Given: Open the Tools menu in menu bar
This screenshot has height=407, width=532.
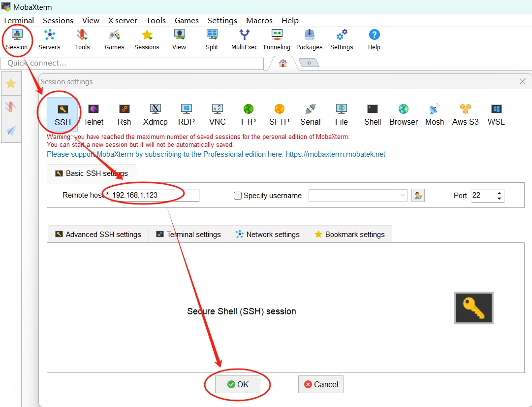Looking at the screenshot, I should click(156, 20).
